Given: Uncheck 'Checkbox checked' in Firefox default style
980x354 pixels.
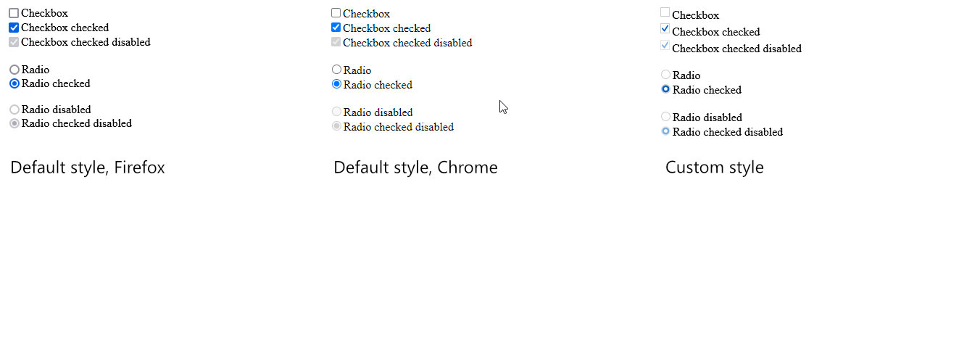Looking at the screenshot, I should pos(14,28).
